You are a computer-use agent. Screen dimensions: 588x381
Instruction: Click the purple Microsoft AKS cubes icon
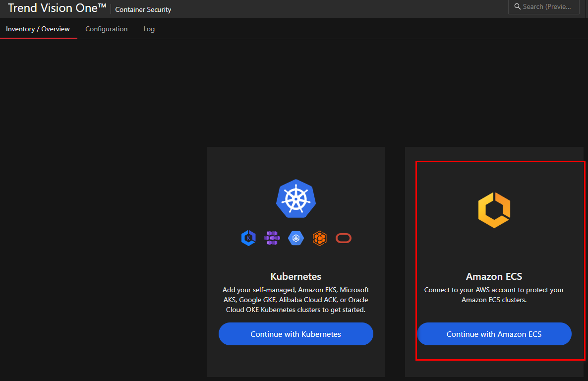click(x=272, y=238)
